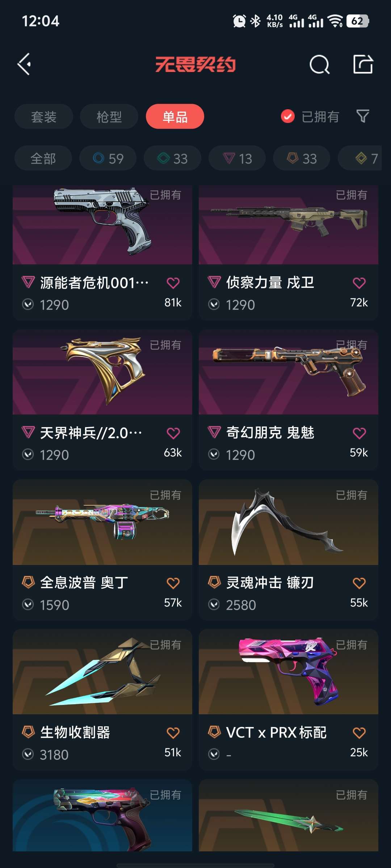Like the 侦察力量 戍卫 rifle via its heart icon
This screenshot has width=391, height=868.
pyautogui.click(x=359, y=283)
